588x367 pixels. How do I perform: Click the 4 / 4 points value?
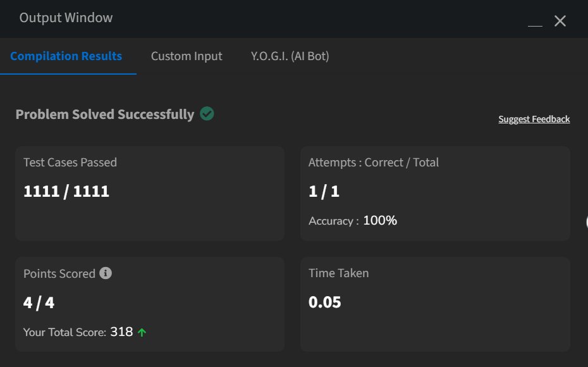tap(39, 302)
